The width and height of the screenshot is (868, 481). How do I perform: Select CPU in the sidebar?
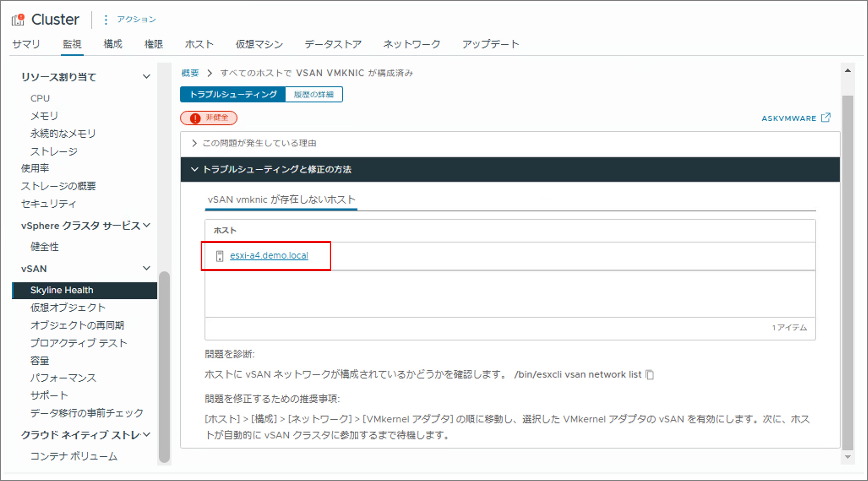coord(40,98)
